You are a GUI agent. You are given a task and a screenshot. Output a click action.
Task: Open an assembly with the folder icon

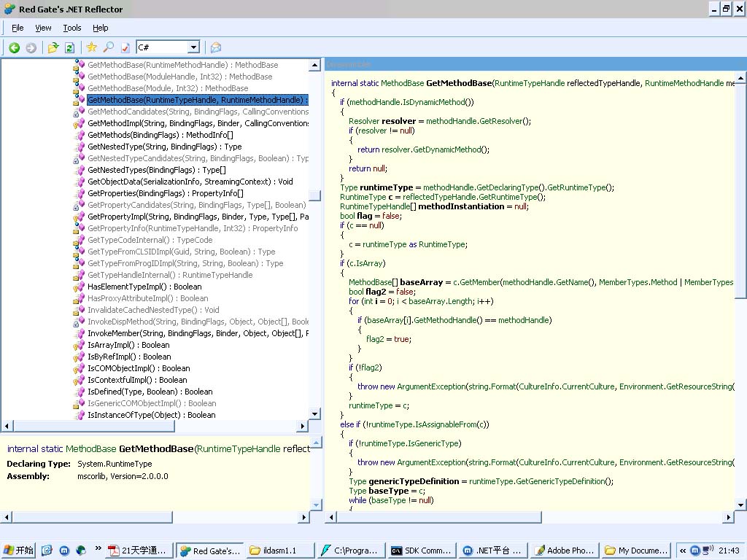pos(53,47)
